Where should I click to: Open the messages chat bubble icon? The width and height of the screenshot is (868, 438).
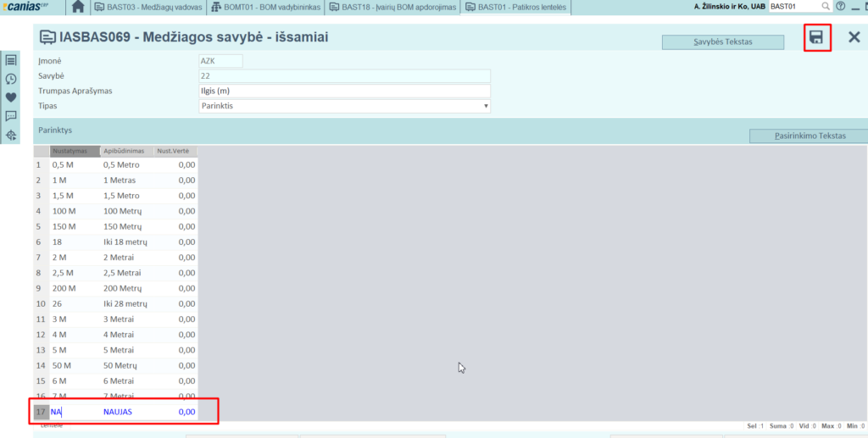click(x=11, y=116)
